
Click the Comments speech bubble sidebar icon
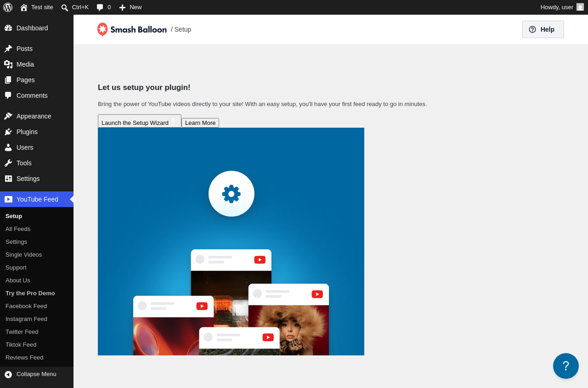tap(8, 96)
